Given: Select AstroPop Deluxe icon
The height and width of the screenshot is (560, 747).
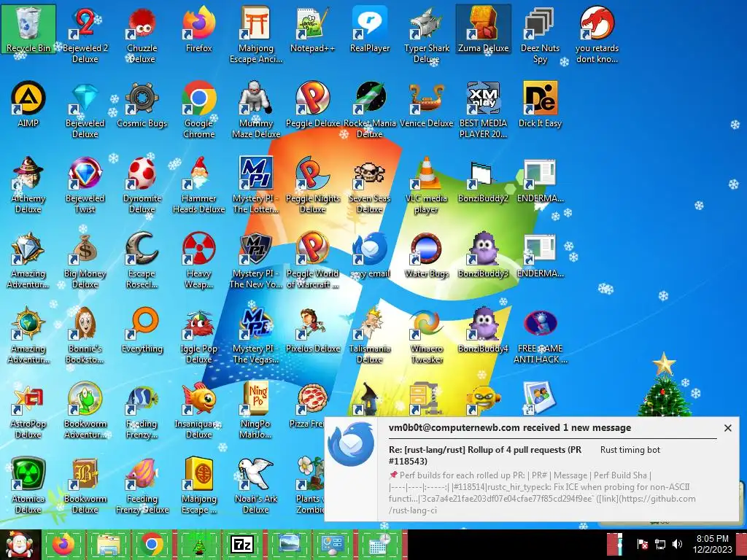Looking at the screenshot, I should (x=28, y=411).
